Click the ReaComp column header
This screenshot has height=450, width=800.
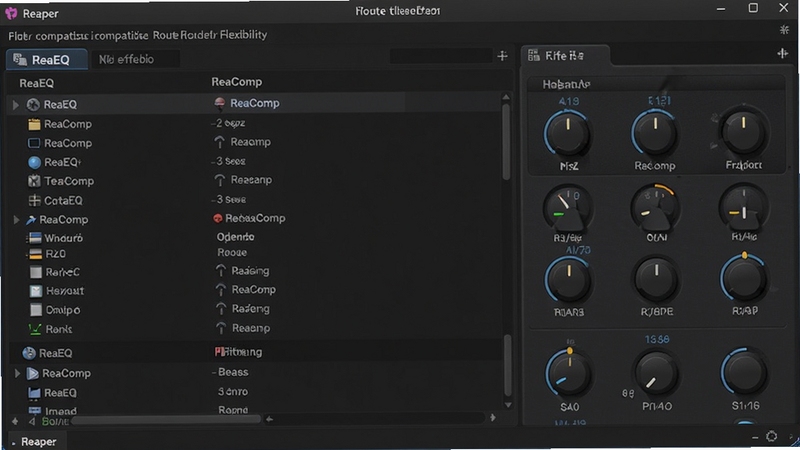(237, 82)
